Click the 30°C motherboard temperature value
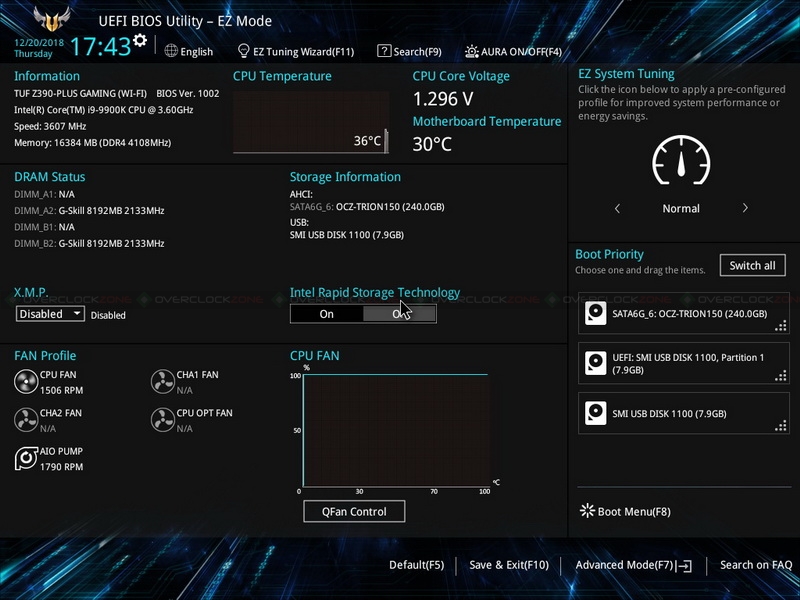The image size is (800, 600). (432, 144)
